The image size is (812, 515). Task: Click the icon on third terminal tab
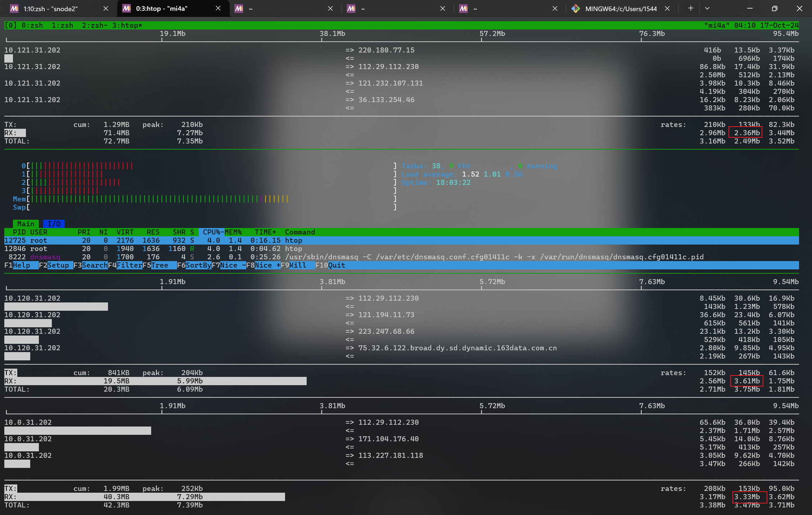tap(239, 9)
